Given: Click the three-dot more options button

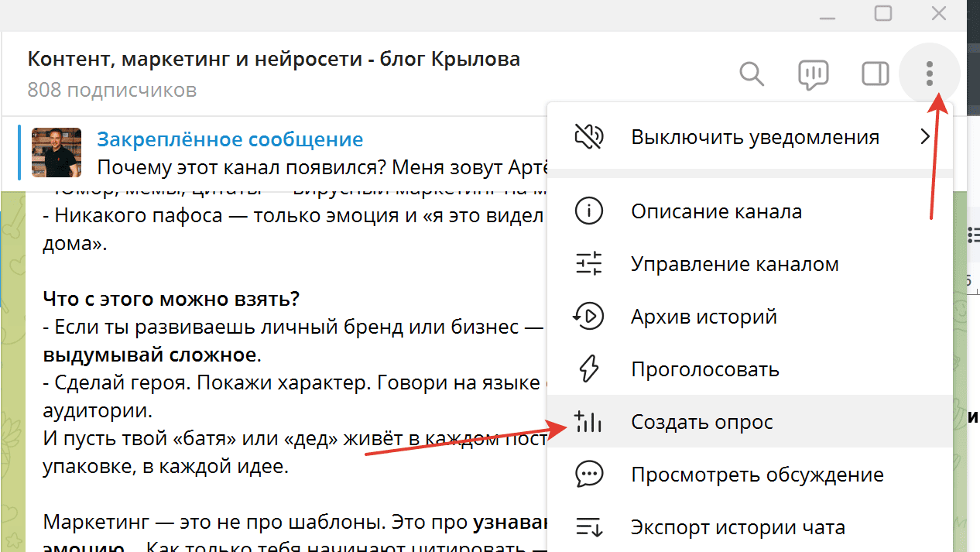Looking at the screenshot, I should (x=930, y=74).
